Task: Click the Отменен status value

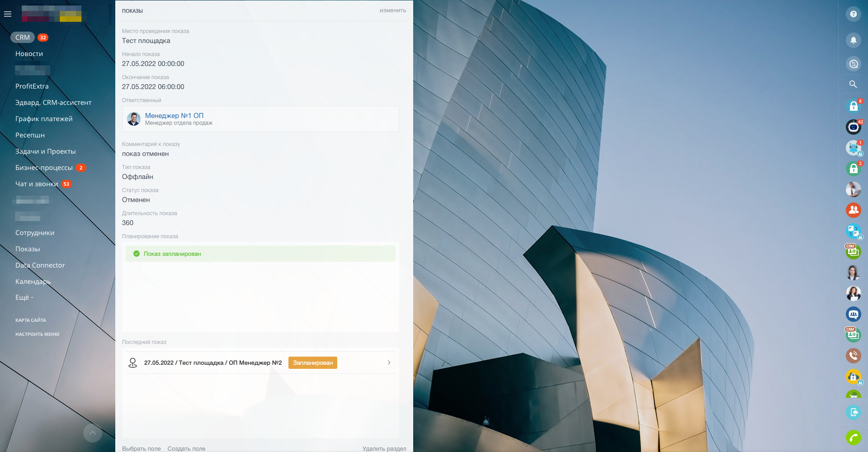Action: 136,200
